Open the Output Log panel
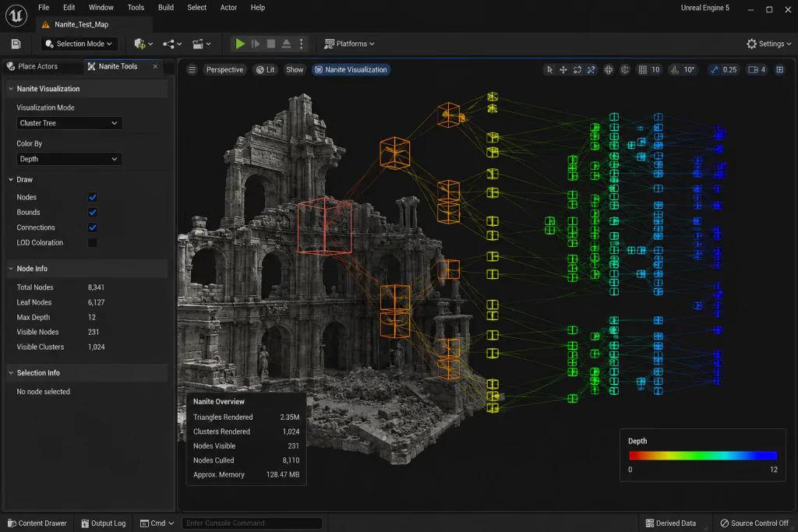 [x=104, y=523]
